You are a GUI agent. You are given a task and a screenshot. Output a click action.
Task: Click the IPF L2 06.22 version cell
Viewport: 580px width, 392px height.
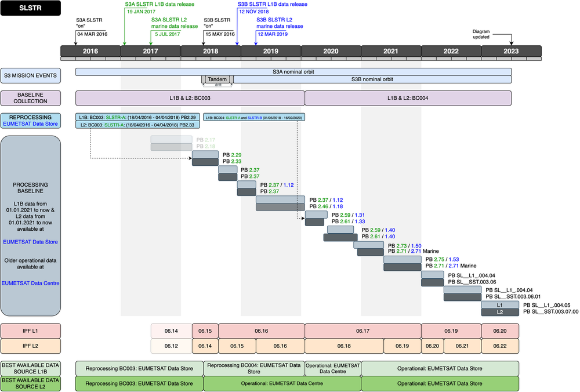[499, 346]
